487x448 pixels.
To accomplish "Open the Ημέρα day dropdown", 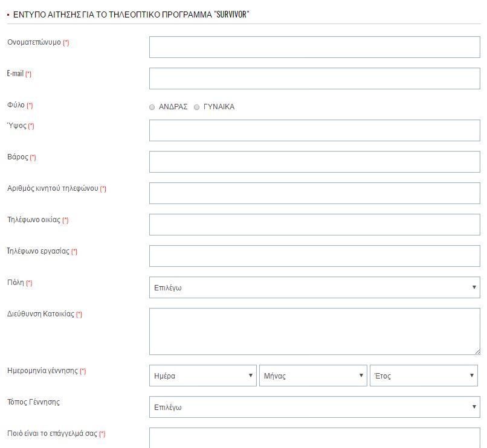I will point(202,376).
